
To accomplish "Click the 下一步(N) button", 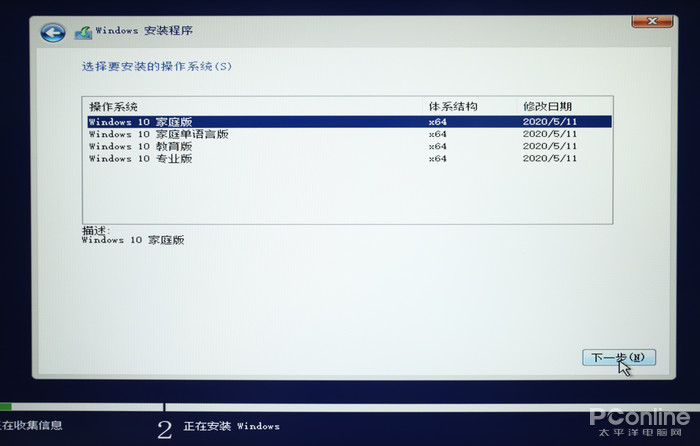I will coord(619,357).
